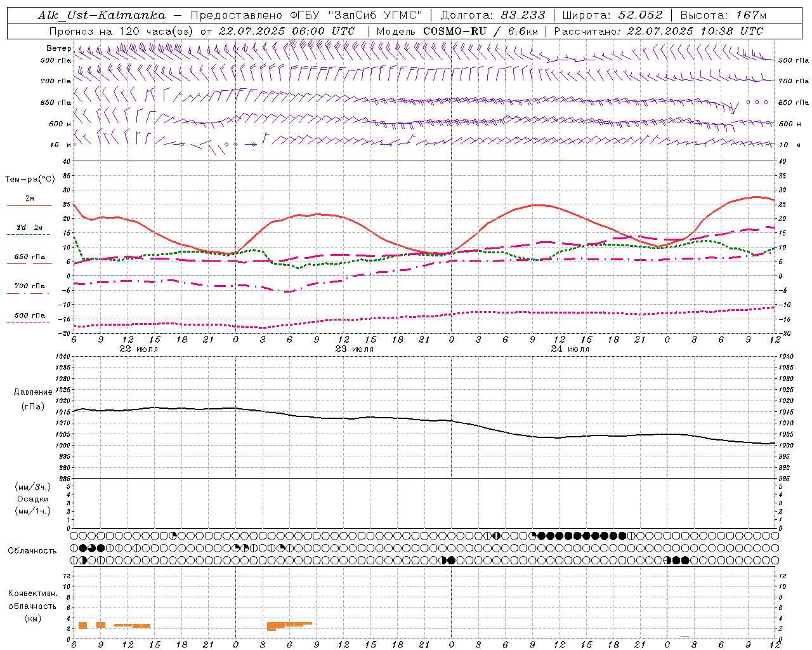Click "850 гПа" label in temperature legend
The height and width of the screenshot is (650, 812).
pyautogui.click(x=29, y=257)
